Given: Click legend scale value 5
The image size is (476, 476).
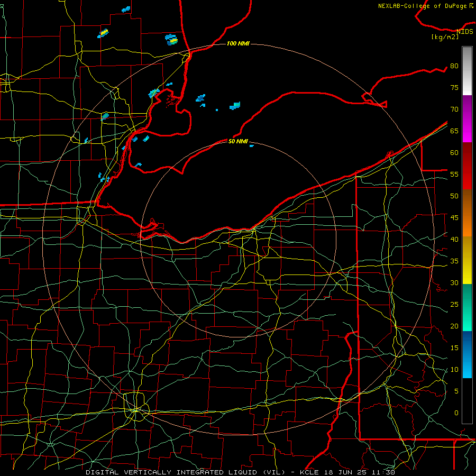Looking at the screenshot, I should 456,391.
